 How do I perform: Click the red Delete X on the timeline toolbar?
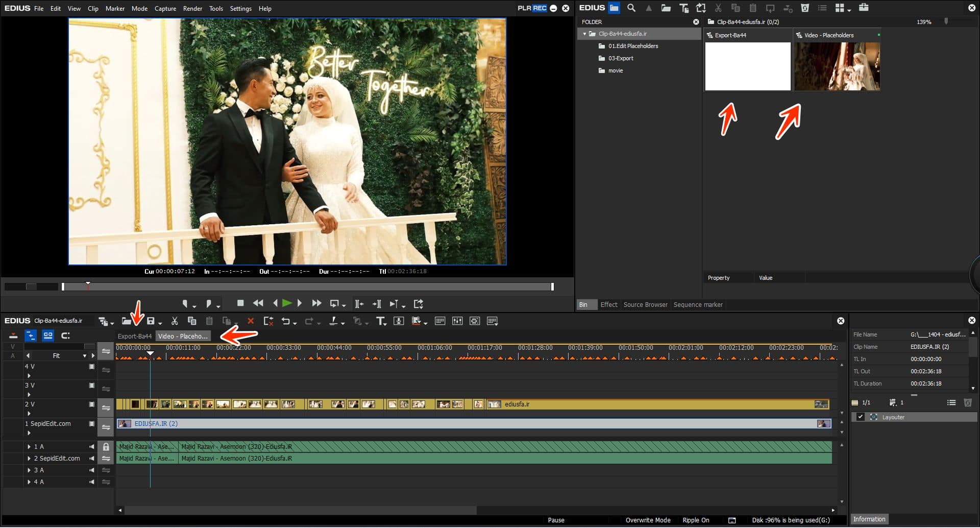click(251, 321)
